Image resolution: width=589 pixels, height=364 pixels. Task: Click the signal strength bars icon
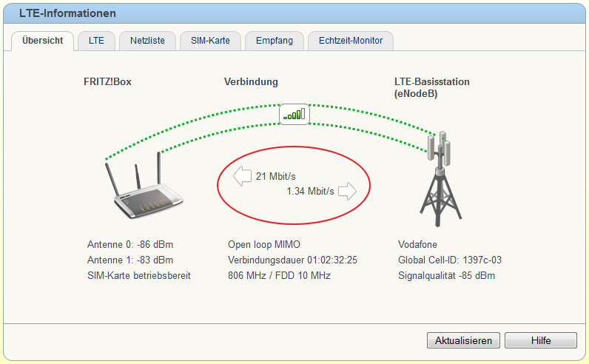pyautogui.click(x=294, y=114)
